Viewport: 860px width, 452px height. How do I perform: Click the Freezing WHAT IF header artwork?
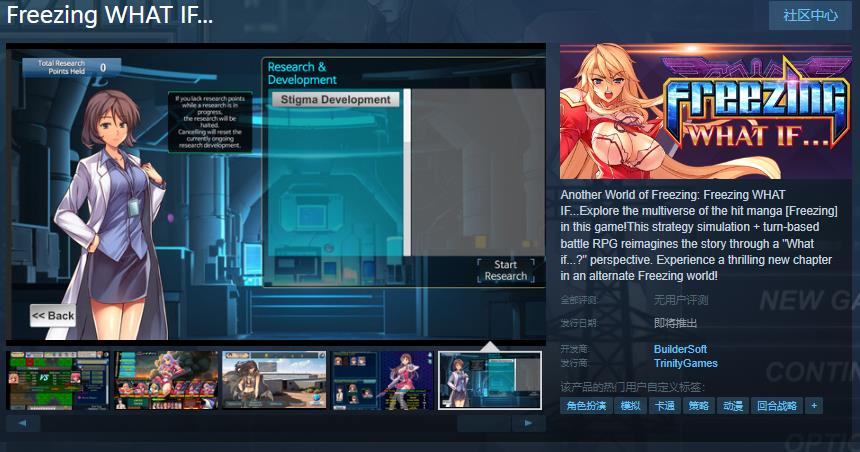[705, 112]
